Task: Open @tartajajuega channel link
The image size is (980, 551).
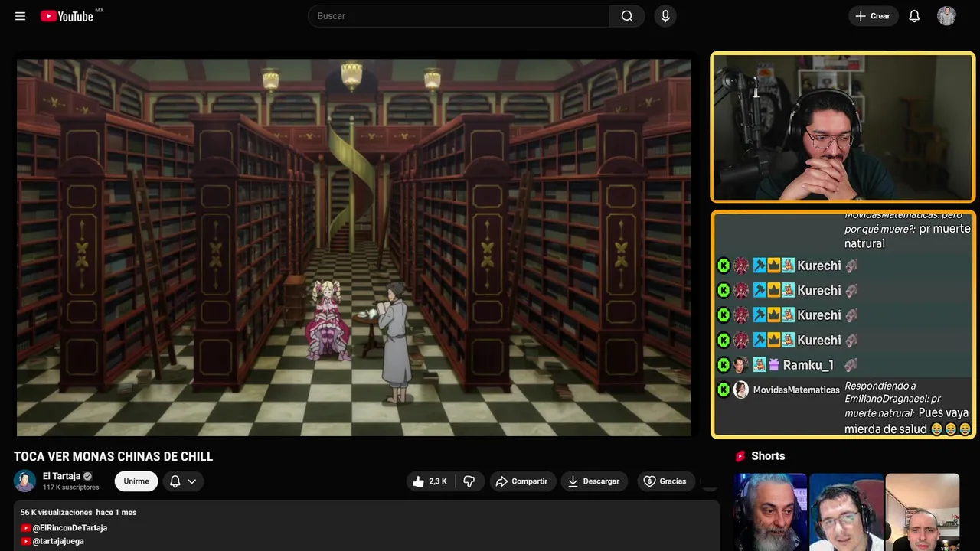Action: click(x=58, y=541)
